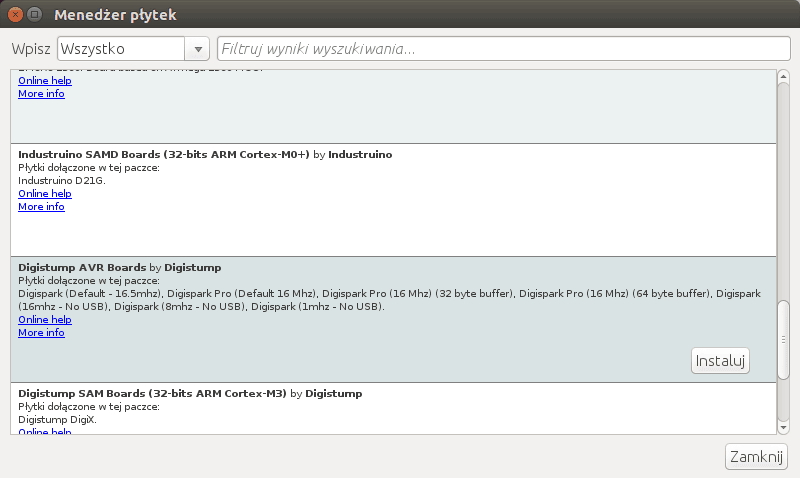Open the Wszystko type dropdown

(x=132, y=48)
